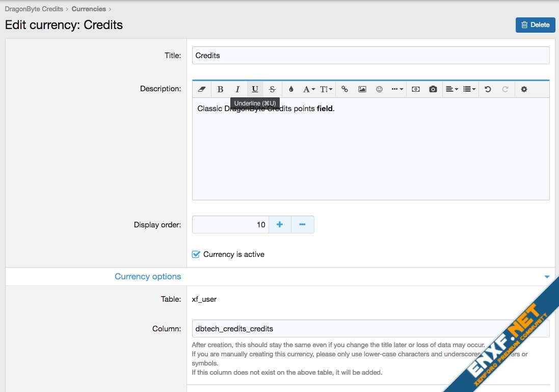559x392 pixels.
Task: Increase display order with plus button
Action: [x=280, y=225]
